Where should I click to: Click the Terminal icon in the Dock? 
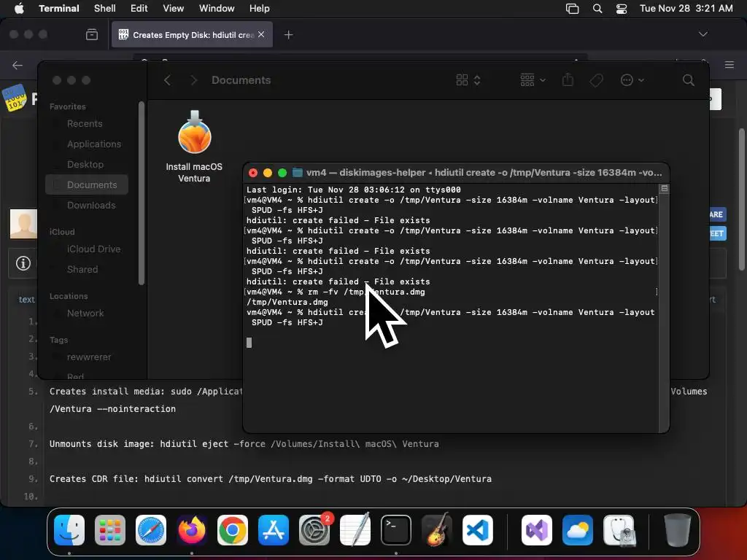coord(396,530)
